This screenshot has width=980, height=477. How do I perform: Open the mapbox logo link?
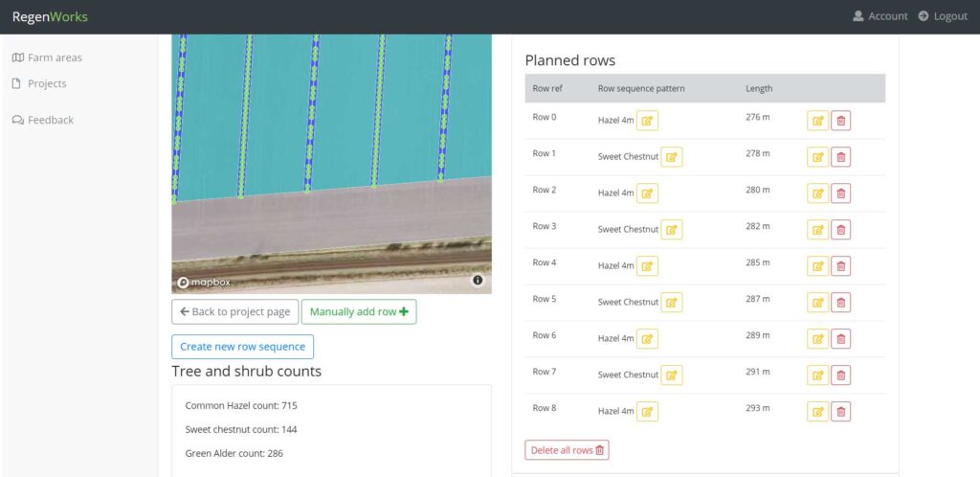coord(205,283)
